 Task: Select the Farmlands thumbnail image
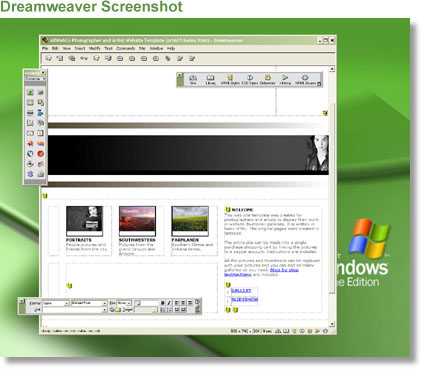pos(190,221)
